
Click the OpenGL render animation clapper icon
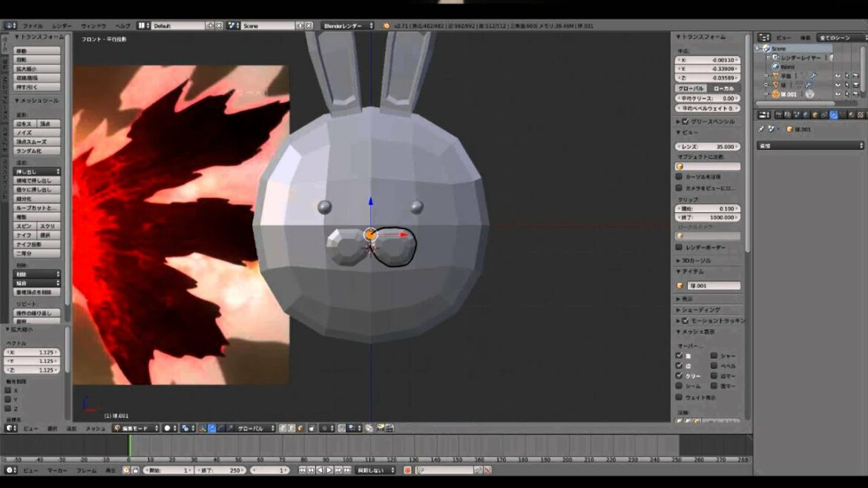(388, 428)
